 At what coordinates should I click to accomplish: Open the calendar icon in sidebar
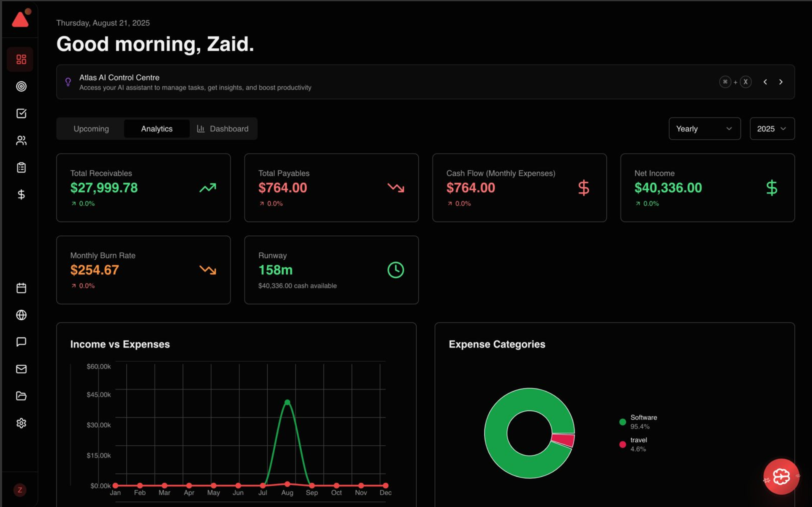pos(21,288)
